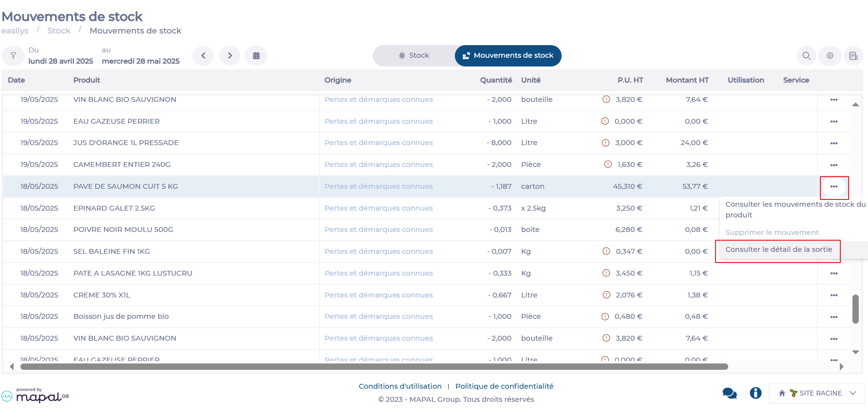
Task: Click the scroll left arrow of table
Action: tap(12, 367)
